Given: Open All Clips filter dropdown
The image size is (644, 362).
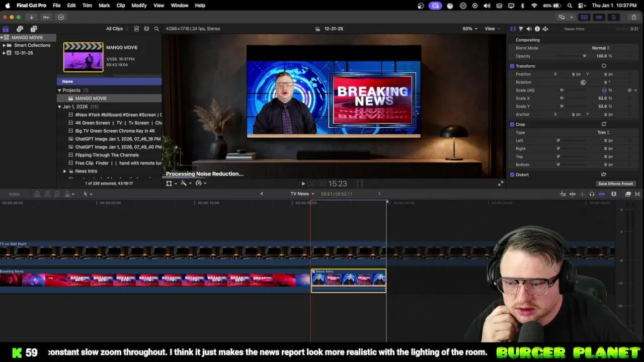Looking at the screenshot, I should coord(117,29).
